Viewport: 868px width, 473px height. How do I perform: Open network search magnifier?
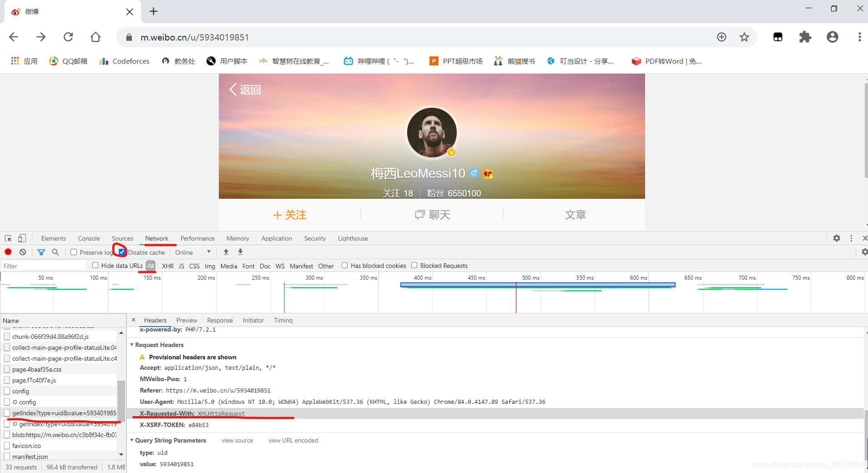(x=55, y=252)
